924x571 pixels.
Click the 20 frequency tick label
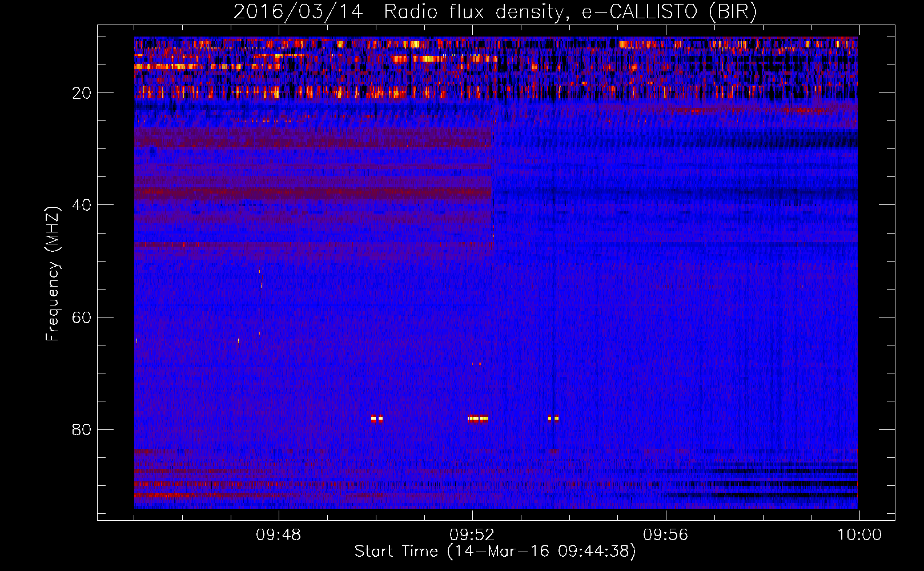82,93
